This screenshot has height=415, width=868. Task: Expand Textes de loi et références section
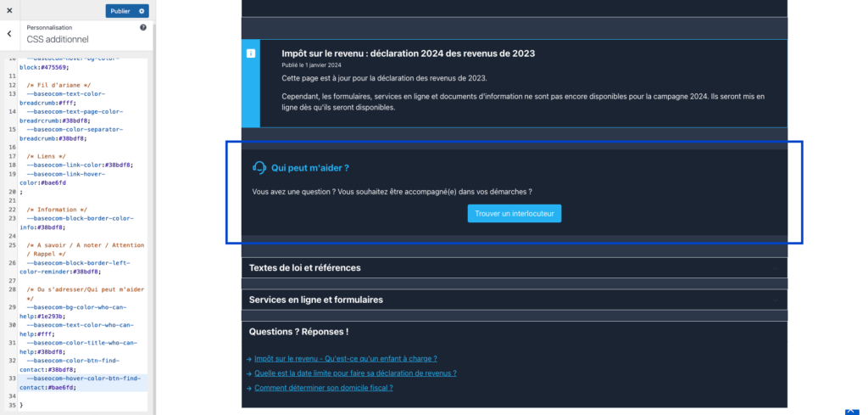click(x=305, y=268)
